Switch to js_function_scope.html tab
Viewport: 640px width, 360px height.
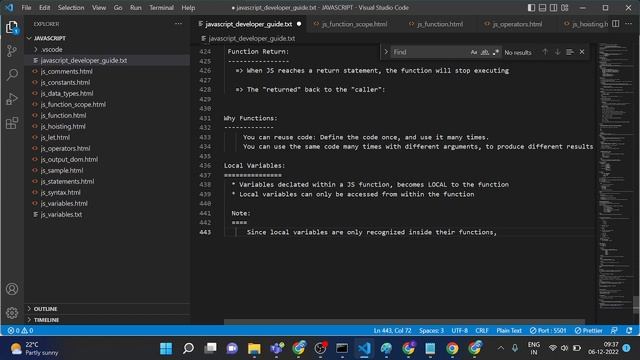tap(353, 24)
